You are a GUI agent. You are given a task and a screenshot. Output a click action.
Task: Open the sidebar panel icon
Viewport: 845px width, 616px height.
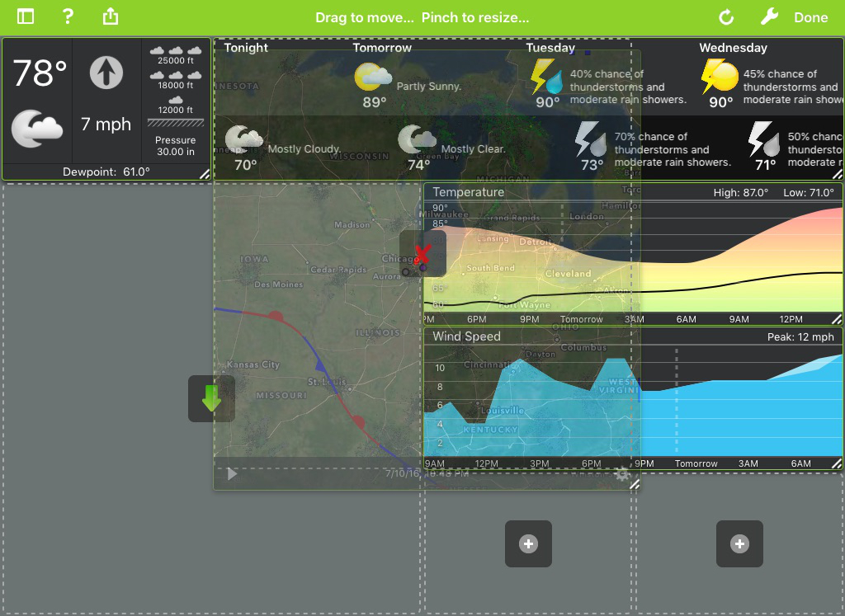26,16
